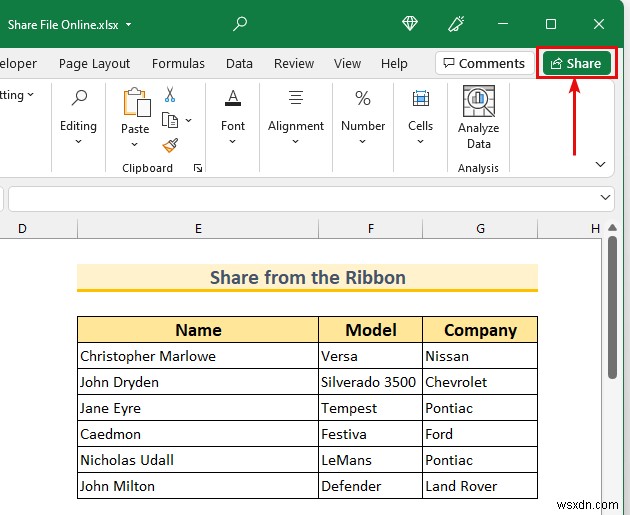Expand the Editing group dropdown
Viewport: 630px width, 515px height.
click(78, 141)
